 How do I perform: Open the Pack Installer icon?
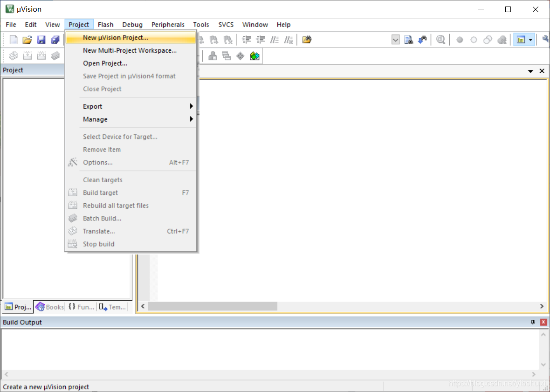(254, 56)
